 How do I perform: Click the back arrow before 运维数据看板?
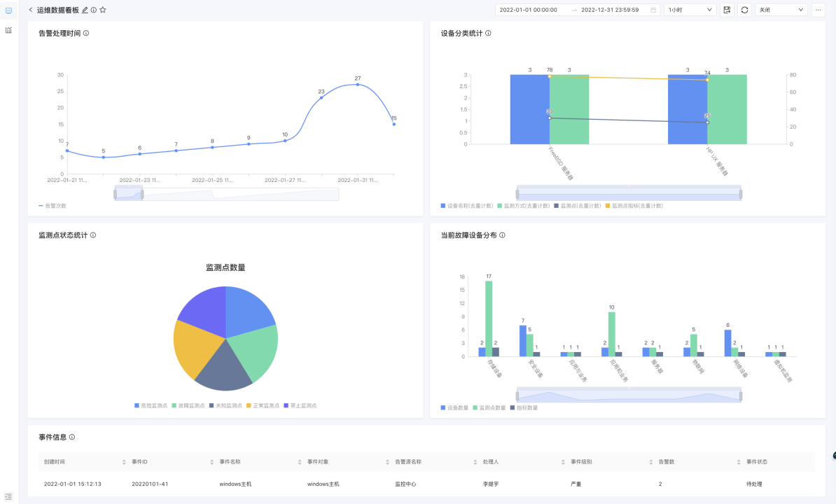click(31, 10)
